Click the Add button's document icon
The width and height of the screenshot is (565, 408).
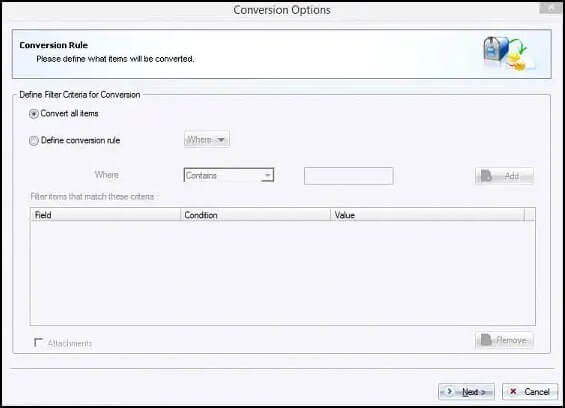click(486, 176)
